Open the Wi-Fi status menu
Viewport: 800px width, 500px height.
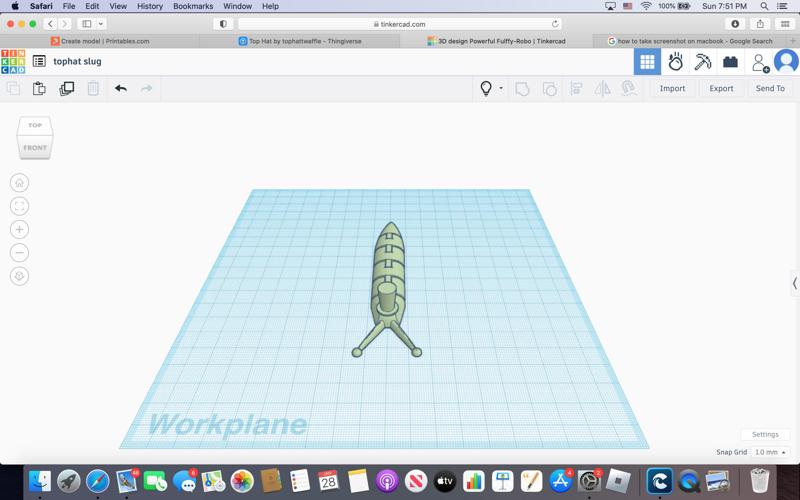click(646, 6)
